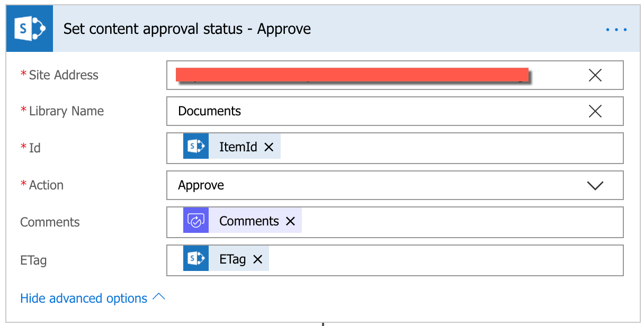This screenshot has height=326, width=644.
Task: Click the SharePoint icon on the ItemId token
Action: pos(195,147)
